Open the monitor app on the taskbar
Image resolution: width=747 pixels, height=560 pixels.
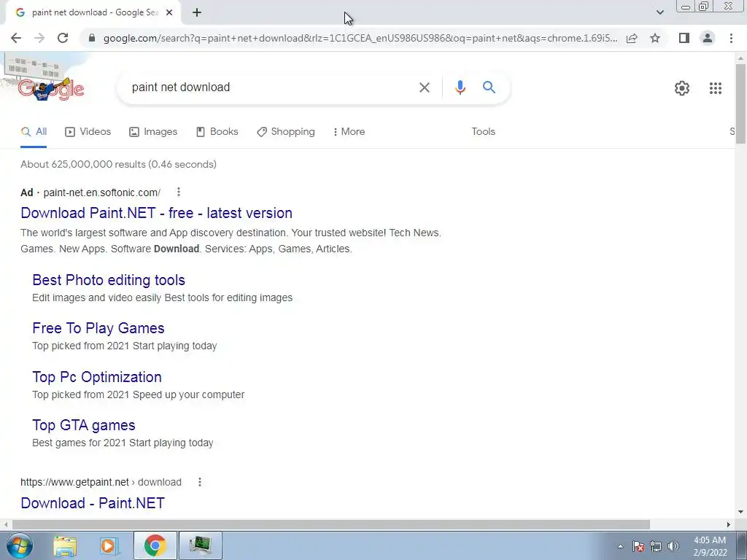click(201, 545)
